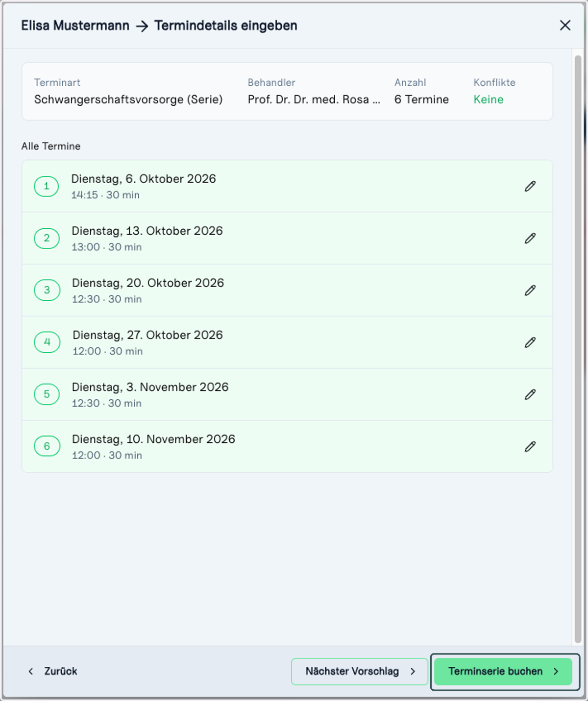Click '12:00 · 30 min' under 27. Oktober
Viewport: 588px width, 701px height.
tap(108, 351)
